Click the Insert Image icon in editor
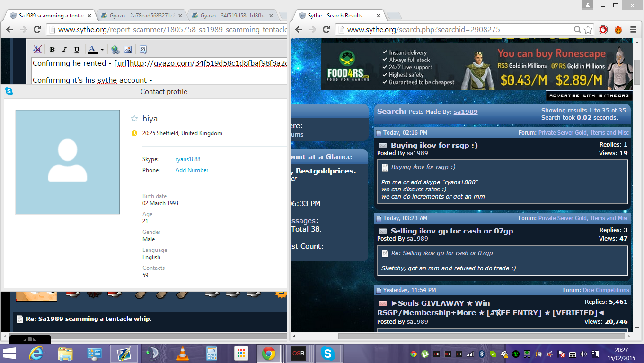The width and height of the screenshot is (644, 363). tap(128, 50)
